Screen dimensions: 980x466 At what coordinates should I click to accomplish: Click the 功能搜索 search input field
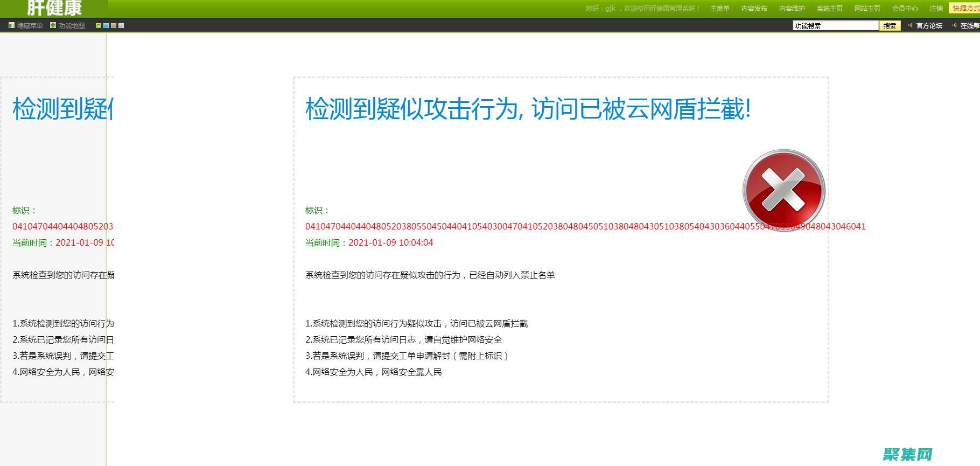(835, 25)
